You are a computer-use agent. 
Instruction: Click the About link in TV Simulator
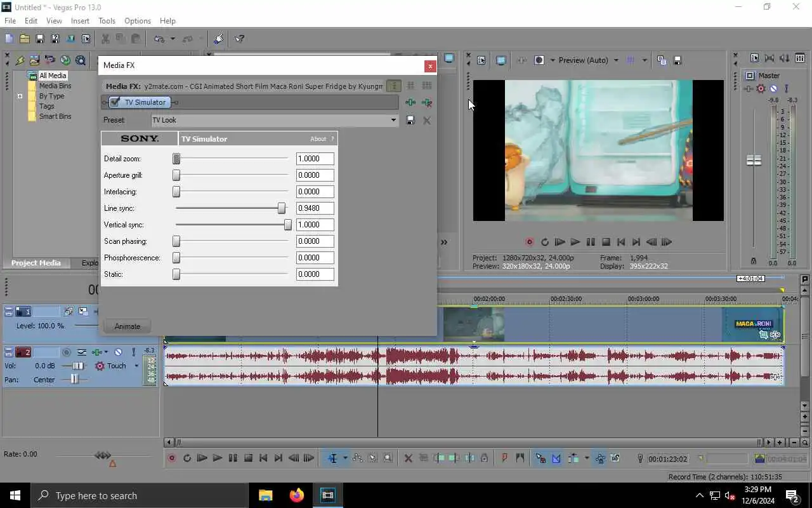coord(318,139)
